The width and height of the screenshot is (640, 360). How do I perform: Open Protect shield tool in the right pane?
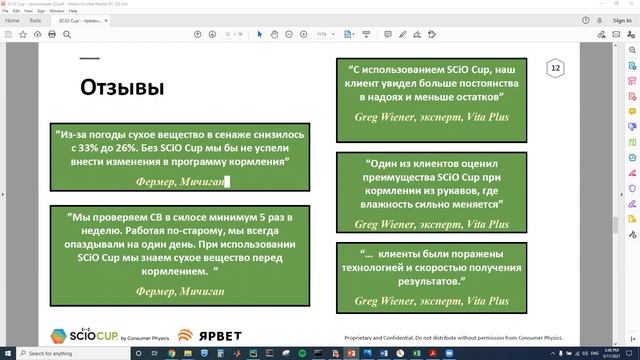(632, 188)
